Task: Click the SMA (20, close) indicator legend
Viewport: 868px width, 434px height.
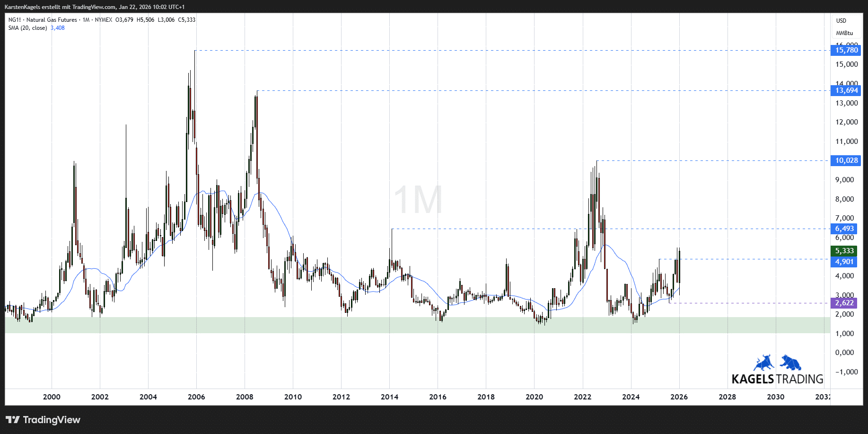Action: point(27,28)
